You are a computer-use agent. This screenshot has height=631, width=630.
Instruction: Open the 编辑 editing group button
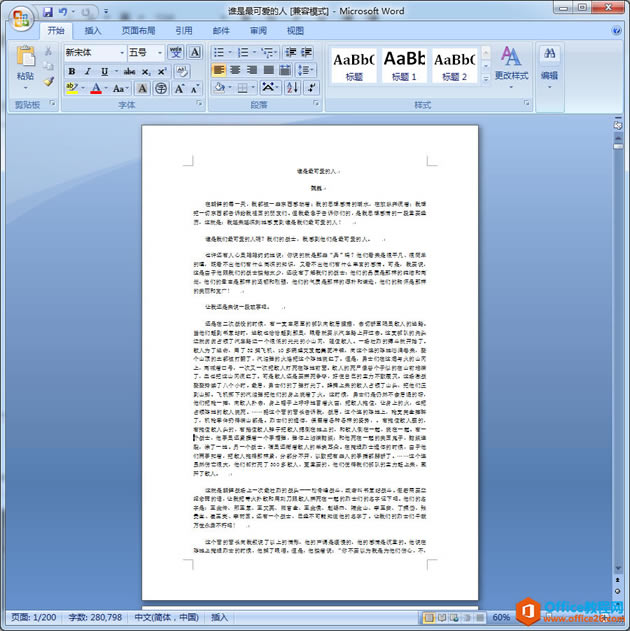click(549, 68)
